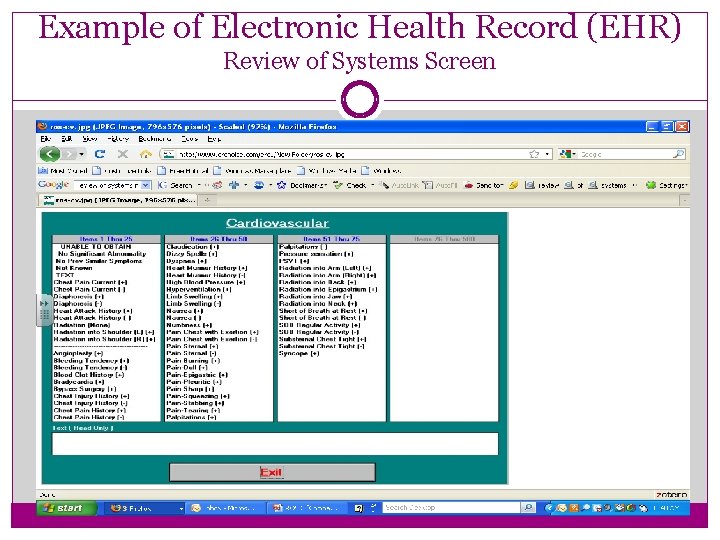Click the Cardiovascular heading link
Screen dimensions: 720x540
(277, 223)
